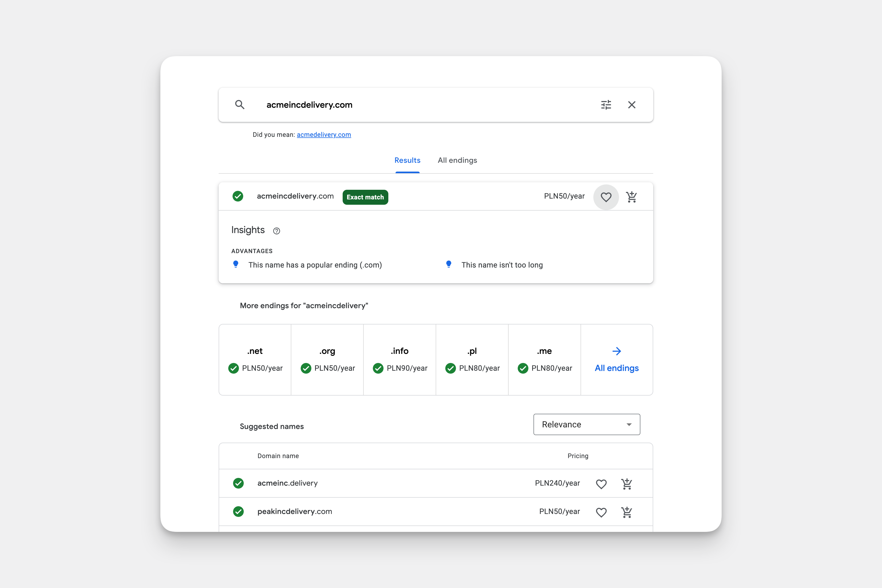Clear the search with X icon

click(632, 105)
